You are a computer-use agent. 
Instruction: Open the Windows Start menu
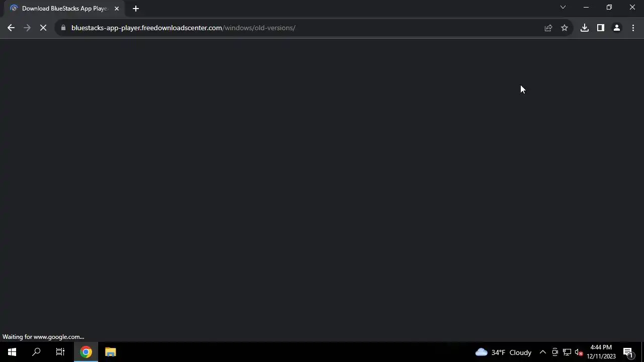[x=12, y=352]
